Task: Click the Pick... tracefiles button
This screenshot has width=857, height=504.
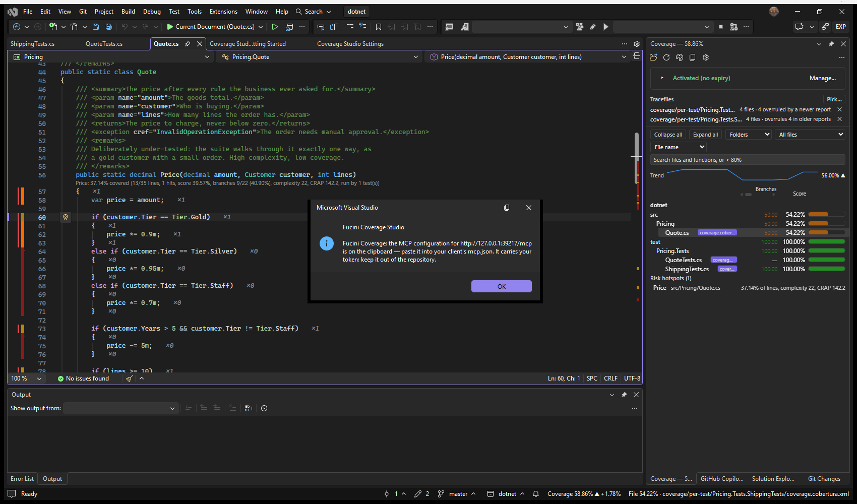Action: [834, 99]
